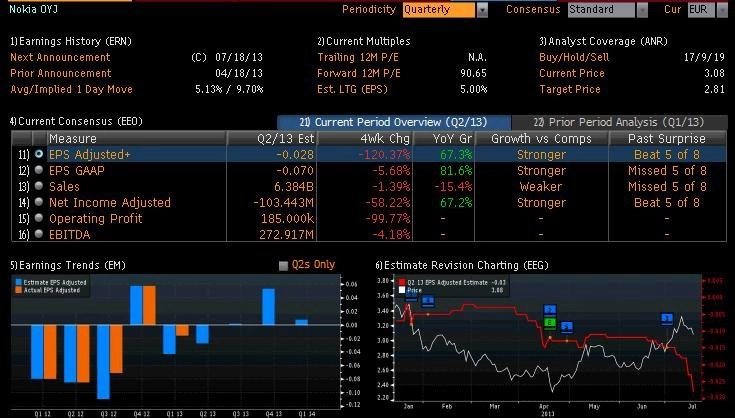This screenshot has height=418, width=735.
Task: Click the EPS GAAP row 'Missed 5 of 8'
Action: click(x=667, y=171)
